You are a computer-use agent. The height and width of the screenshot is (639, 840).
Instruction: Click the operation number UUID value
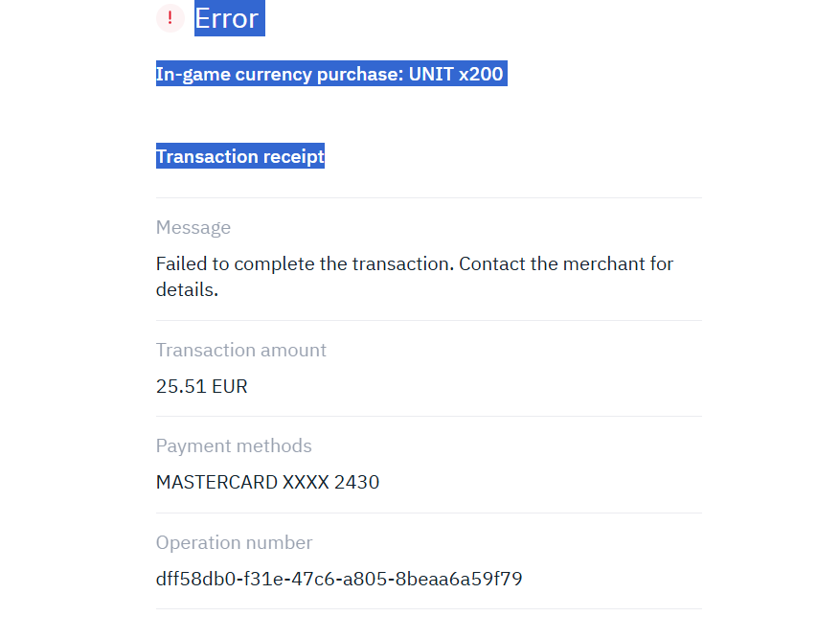click(x=339, y=579)
